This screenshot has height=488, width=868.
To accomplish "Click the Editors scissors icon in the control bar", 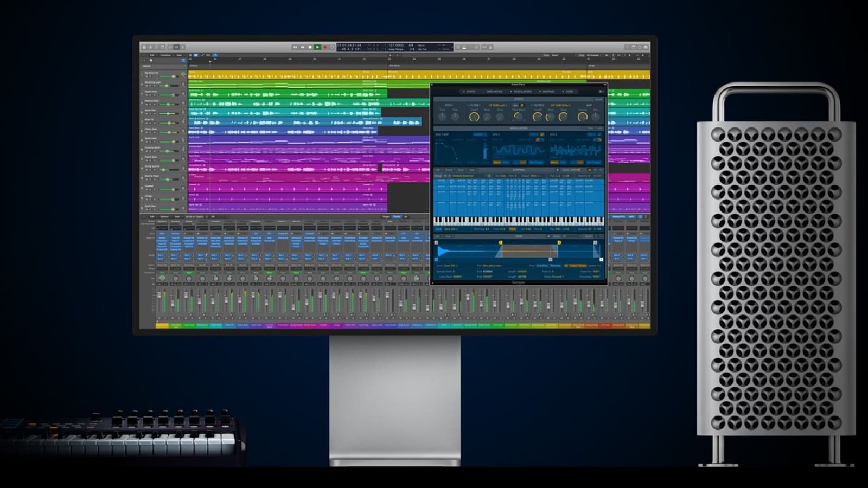I will coord(182,47).
